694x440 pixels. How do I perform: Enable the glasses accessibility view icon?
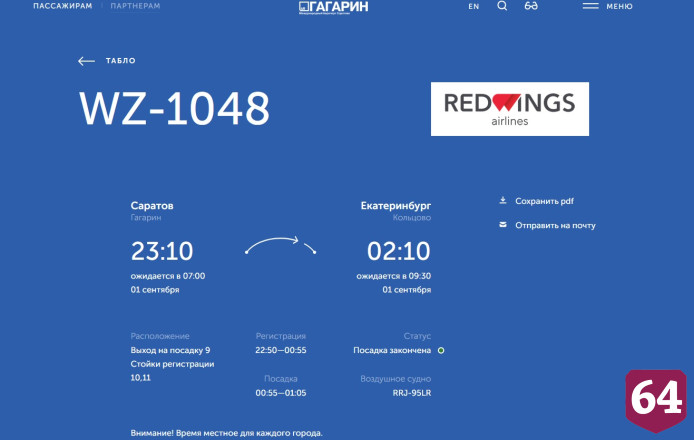(x=531, y=6)
